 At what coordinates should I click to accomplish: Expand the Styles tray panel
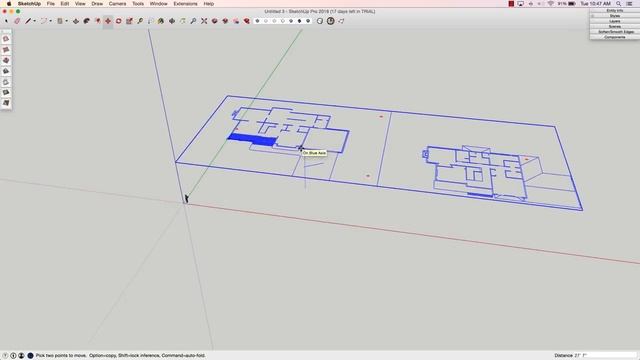tap(615, 16)
